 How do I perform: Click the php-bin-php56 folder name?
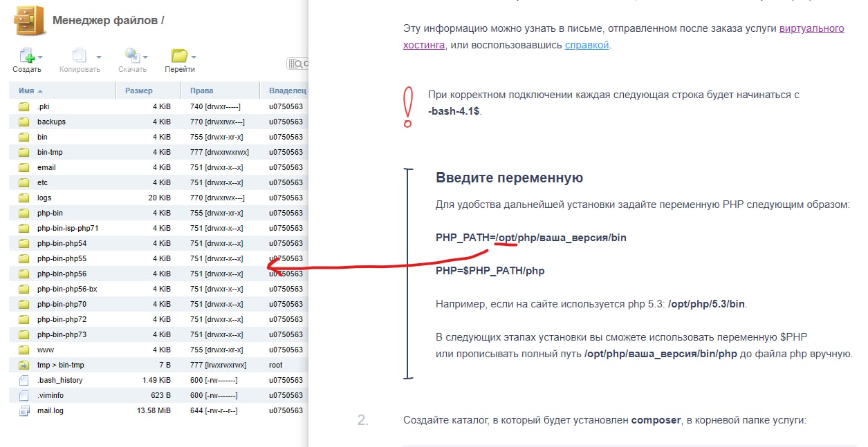62,274
